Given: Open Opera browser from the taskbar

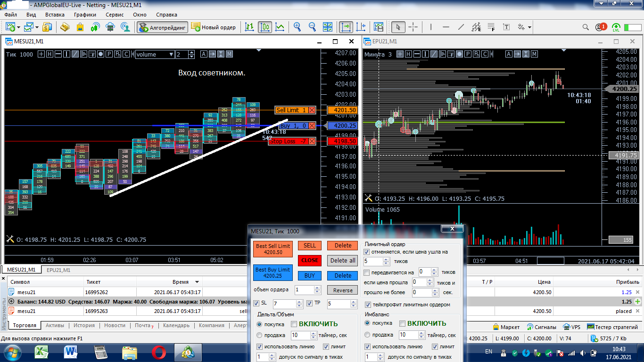Looking at the screenshot, I should pyautogui.click(x=159, y=352).
